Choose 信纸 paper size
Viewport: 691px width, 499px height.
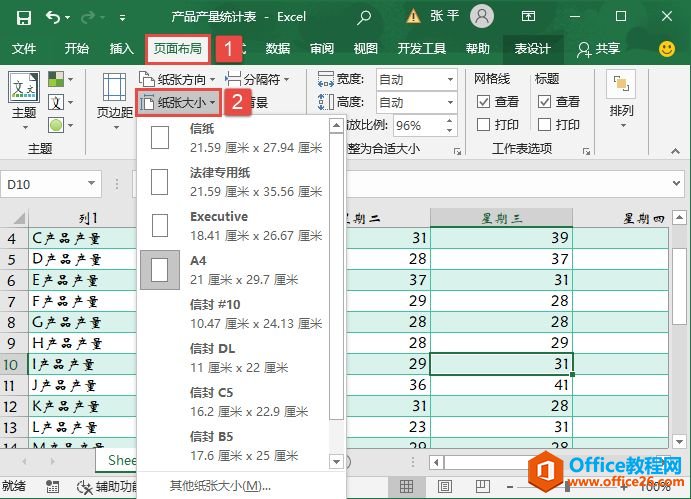(x=234, y=138)
